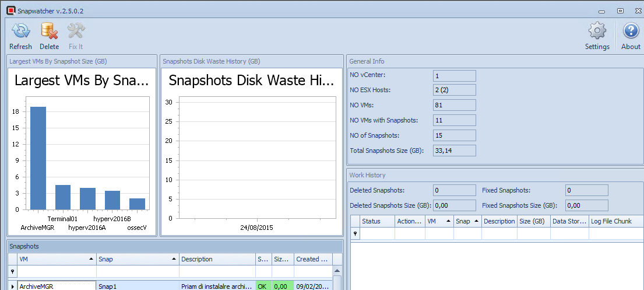Viewport: 644px width, 290px height.
Task: Click the NO VMs value 81
Action: pos(455,105)
